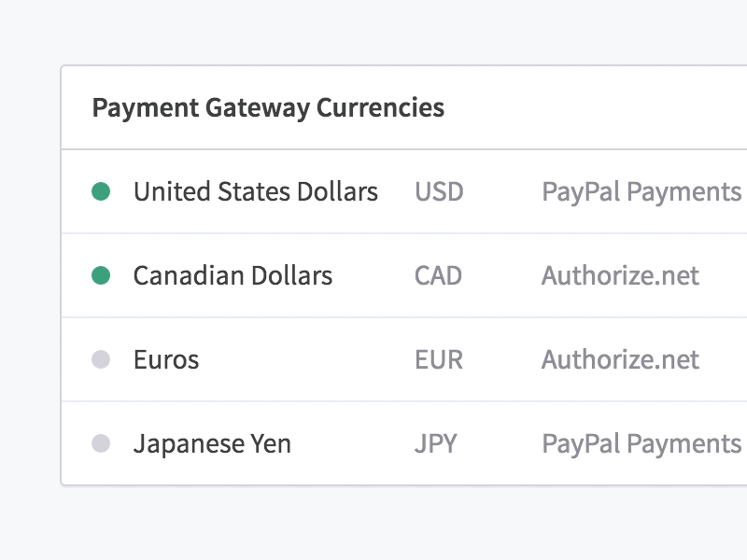Click the Euros currency name
This screenshot has width=747, height=560.
coord(166,359)
